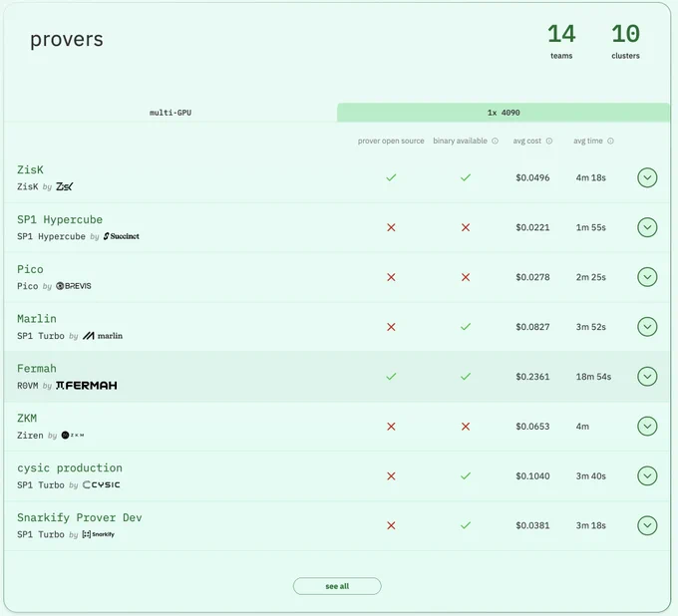Viewport: 678px width, 616px height.
Task: Click the 1m 55s avg time value
Action: tap(590, 227)
